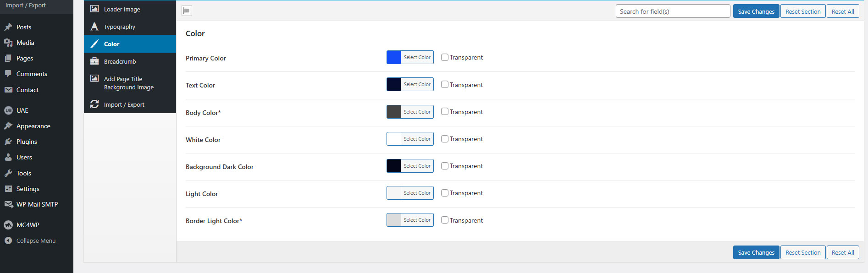
Task: Click the Breadcrumb briefcase icon
Action: coord(94,61)
